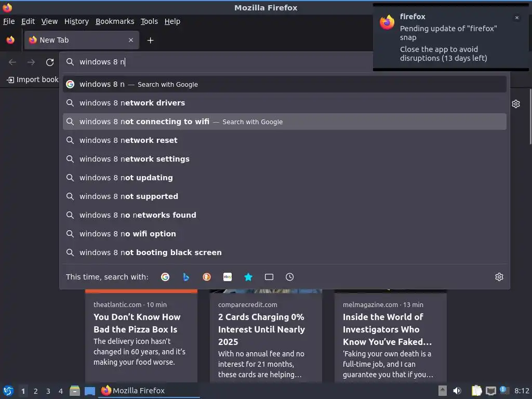
Task: Click the address bar containing 'windows 8 n'
Action: (217, 62)
